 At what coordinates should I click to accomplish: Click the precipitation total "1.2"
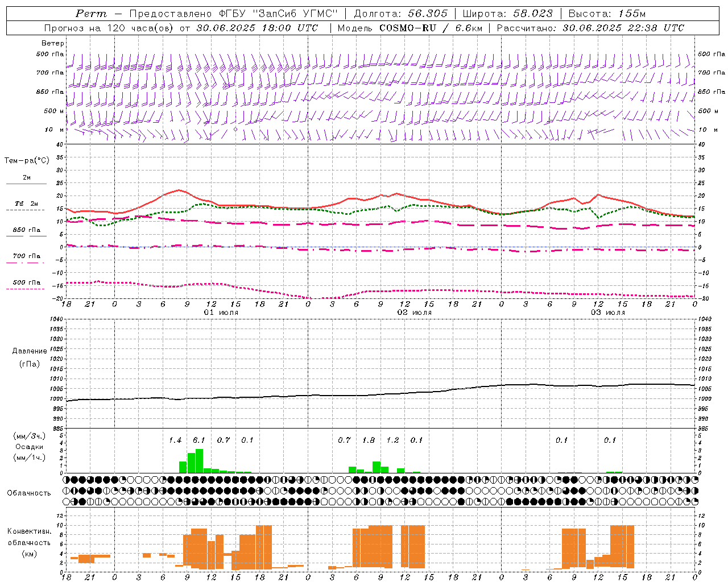[392, 440]
